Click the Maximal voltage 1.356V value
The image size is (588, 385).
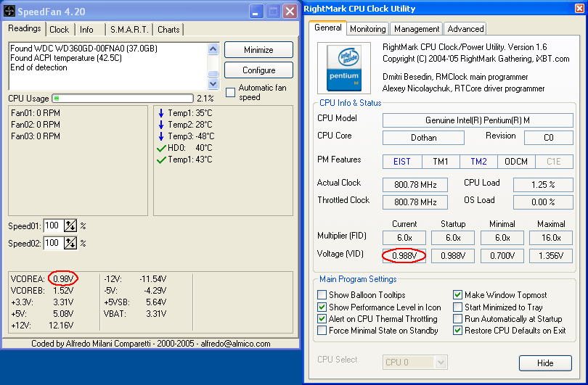coord(551,256)
